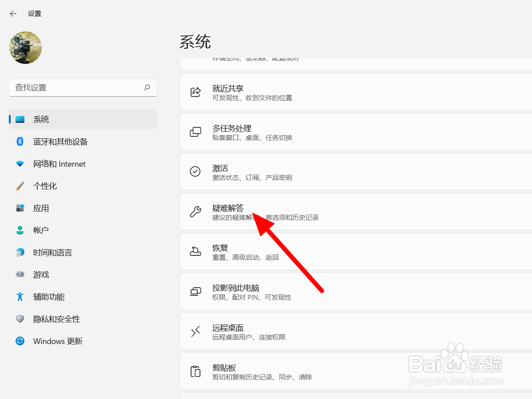Image resolution: width=532 pixels, height=399 pixels.
Task: Click the accessibility figure icon
Action: [x=20, y=297]
